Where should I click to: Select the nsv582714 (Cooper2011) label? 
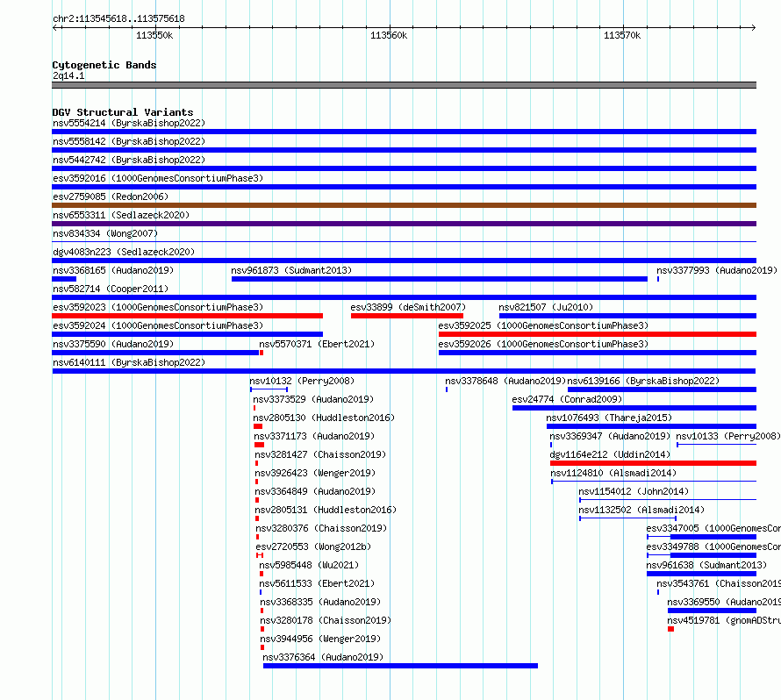point(111,289)
